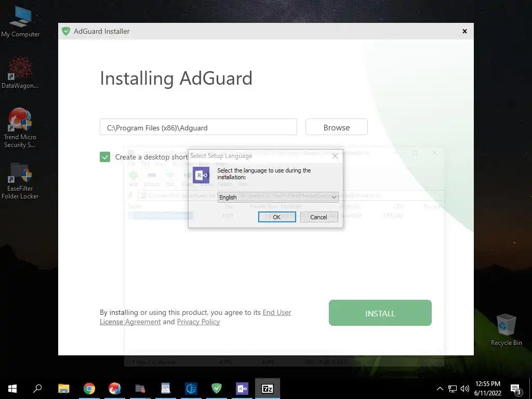The height and width of the screenshot is (399, 532).
Task: Open the blue hexagon app in taskbar
Action: [x=191, y=389]
